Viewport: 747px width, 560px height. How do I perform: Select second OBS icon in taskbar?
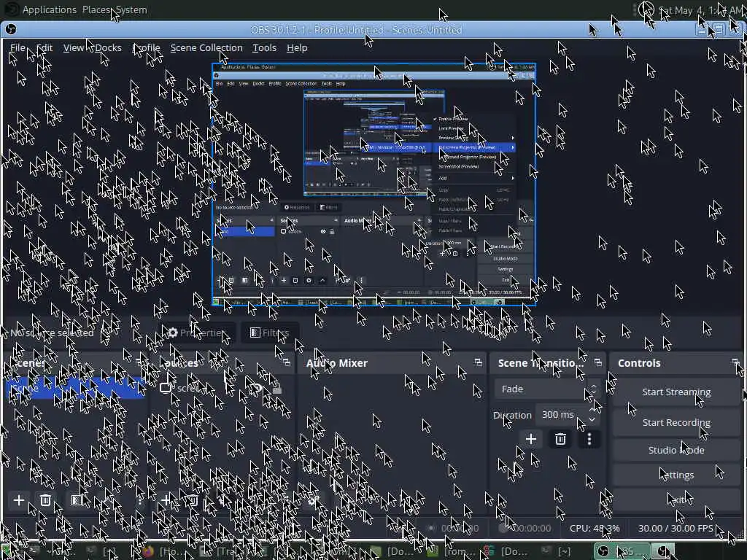click(x=662, y=551)
